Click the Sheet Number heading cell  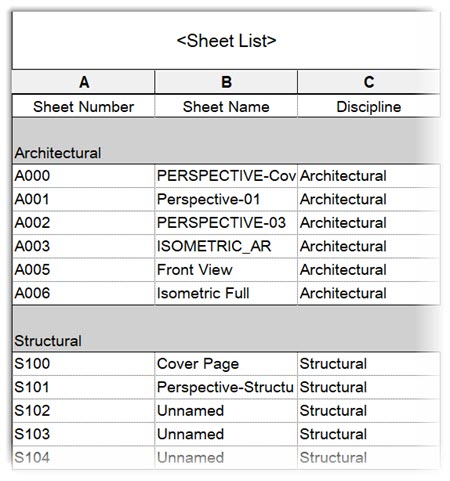[x=83, y=106]
